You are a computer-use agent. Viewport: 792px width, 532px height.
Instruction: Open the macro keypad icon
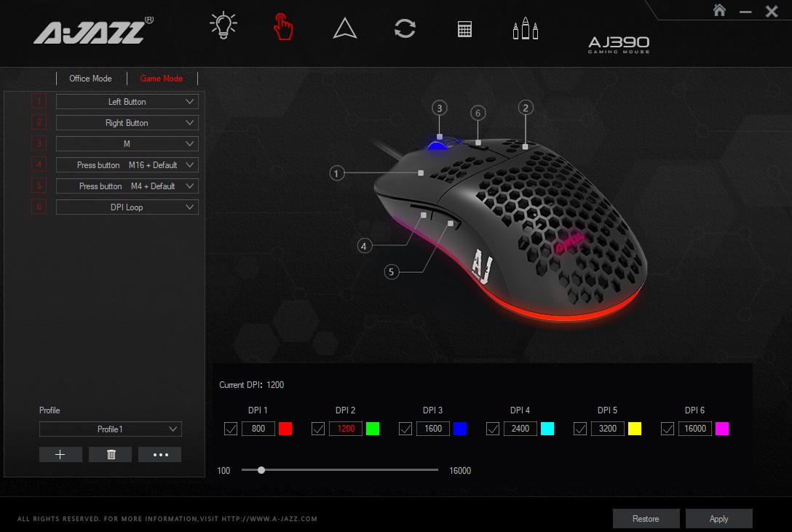click(464, 28)
